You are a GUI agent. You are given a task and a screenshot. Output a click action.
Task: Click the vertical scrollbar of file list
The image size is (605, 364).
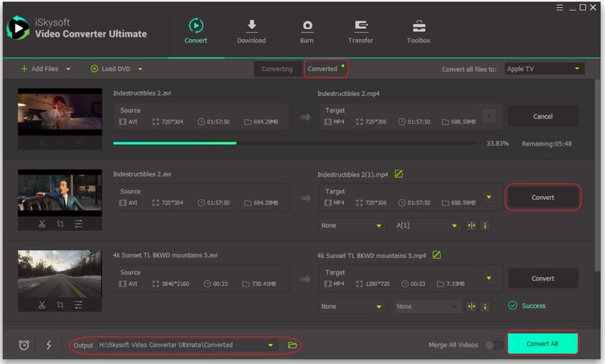[x=597, y=173]
